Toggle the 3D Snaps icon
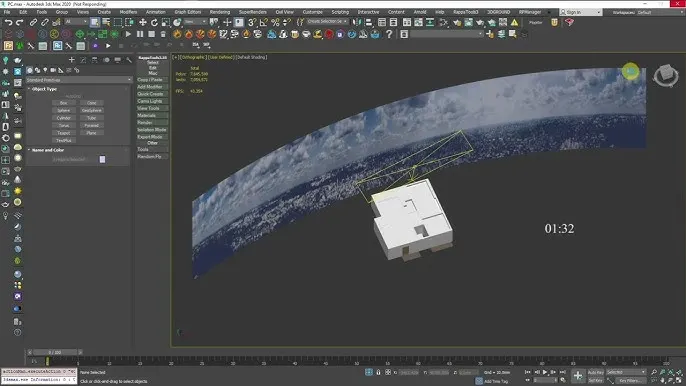Image resolution: width=686 pixels, height=386 pixels. tap(252, 22)
